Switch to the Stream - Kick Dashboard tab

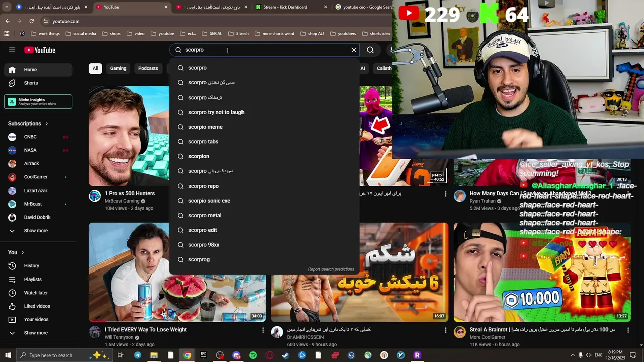(x=291, y=7)
